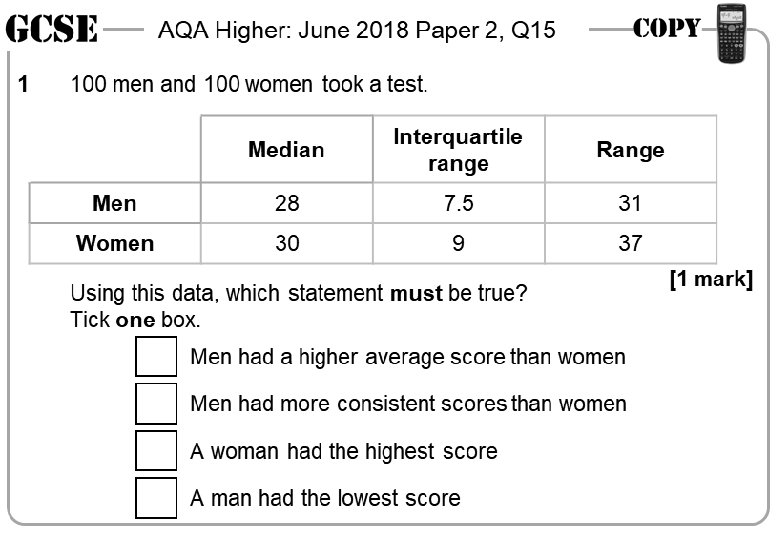The height and width of the screenshot is (540, 780).
Task: Tick box: a man had lowest score
Action: [x=156, y=498]
